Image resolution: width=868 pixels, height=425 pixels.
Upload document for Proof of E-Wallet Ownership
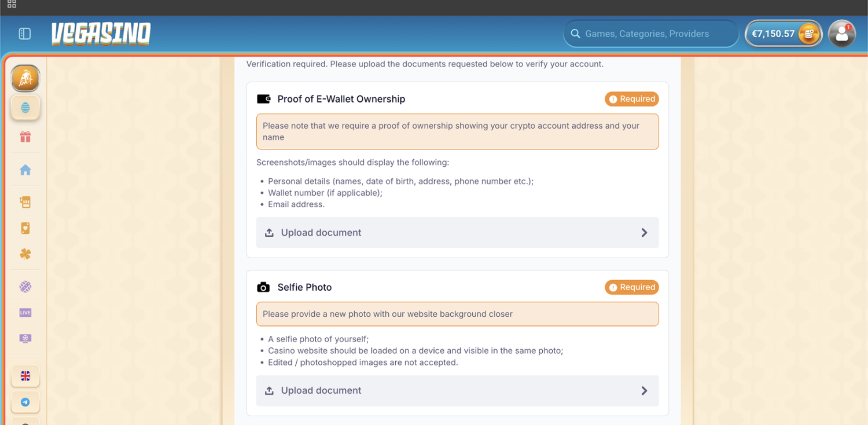coord(321,233)
